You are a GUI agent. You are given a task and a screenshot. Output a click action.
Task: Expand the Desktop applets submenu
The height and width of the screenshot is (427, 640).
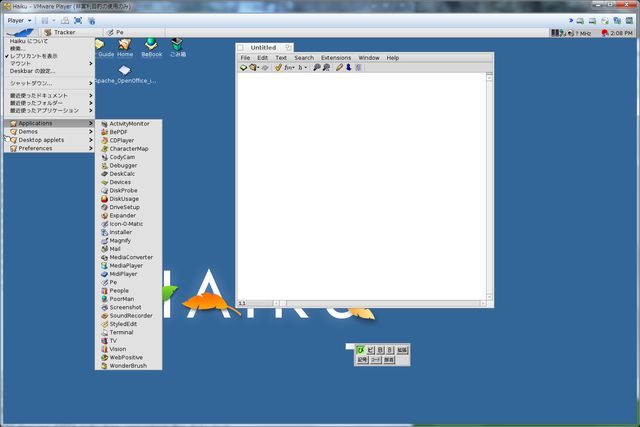(49, 140)
